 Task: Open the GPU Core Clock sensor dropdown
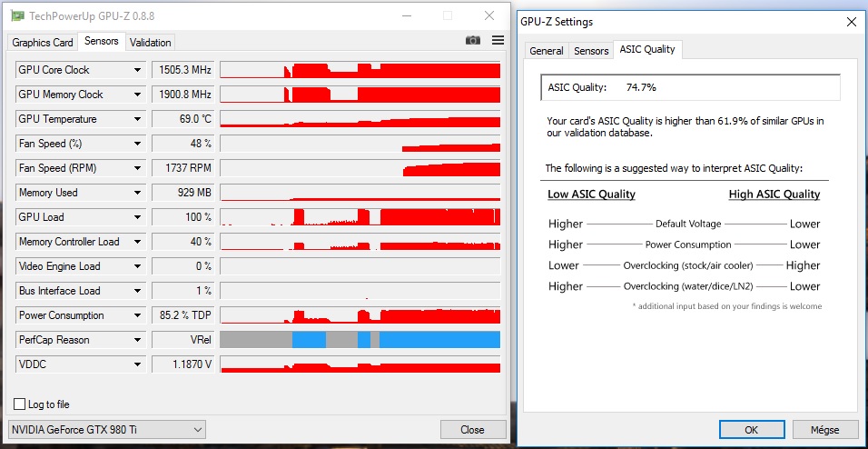coord(137,70)
